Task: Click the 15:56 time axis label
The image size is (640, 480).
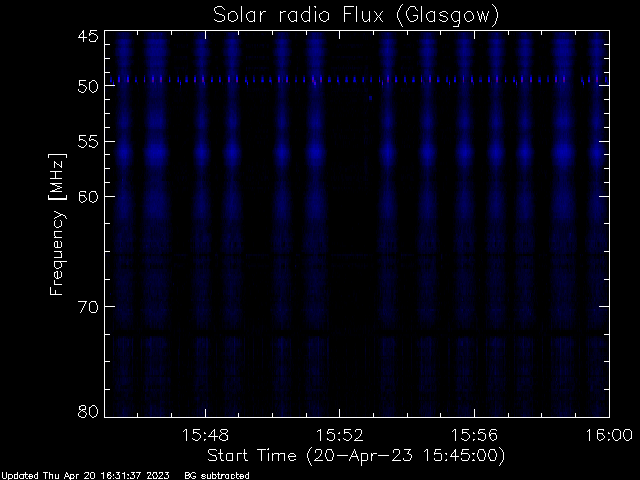Action: pyautogui.click(x=474, y=435)
